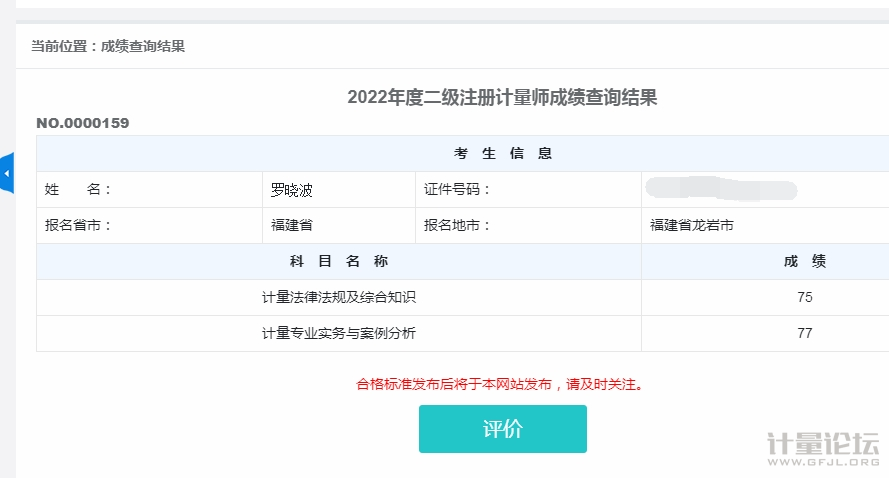Click the 成绩 column header

(x=804, y=261)
